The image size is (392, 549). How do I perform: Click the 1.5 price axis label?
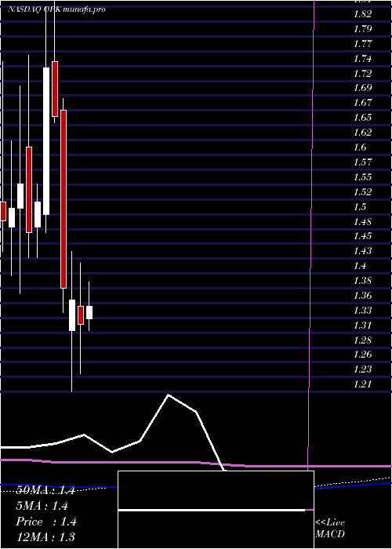(360, 206)
